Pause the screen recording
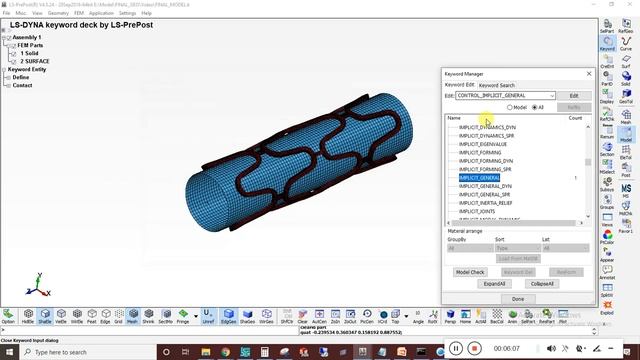 click(x=456, y=349)
